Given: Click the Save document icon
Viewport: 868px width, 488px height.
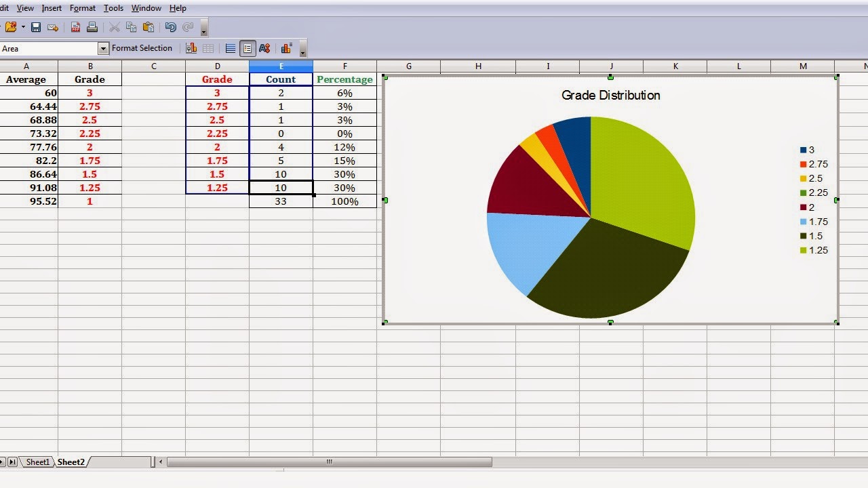Looking at the screenshot, I should point(36,27).
